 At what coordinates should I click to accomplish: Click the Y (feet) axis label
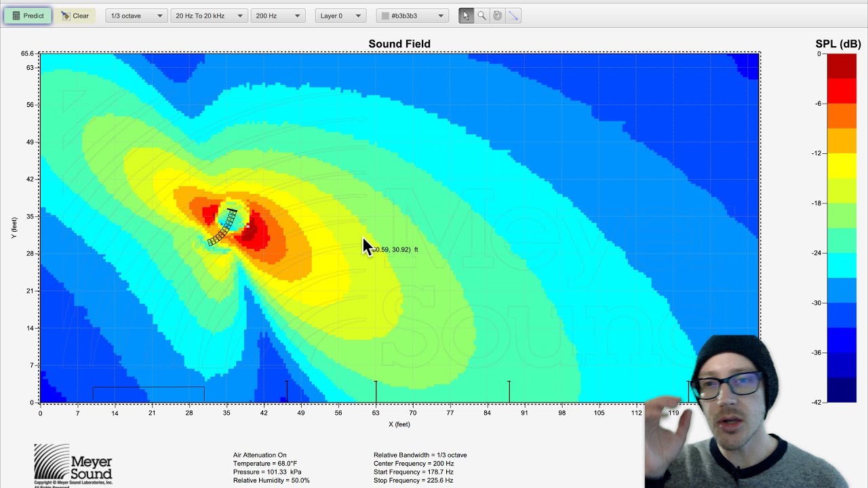[14, 228]
